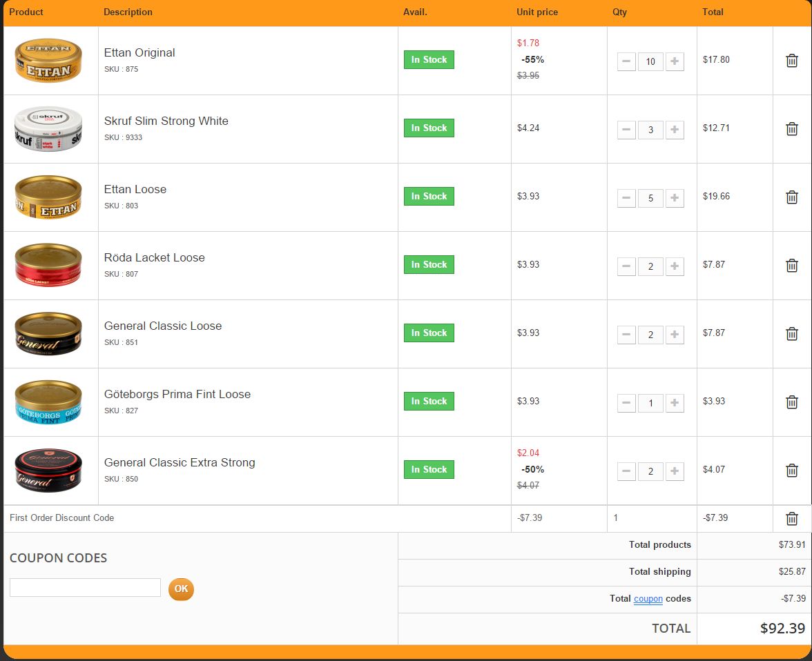The width and height of the screenshot is (812, 661).
Task: Delete General Classic Loose row
Action: (x=792, y=334)
